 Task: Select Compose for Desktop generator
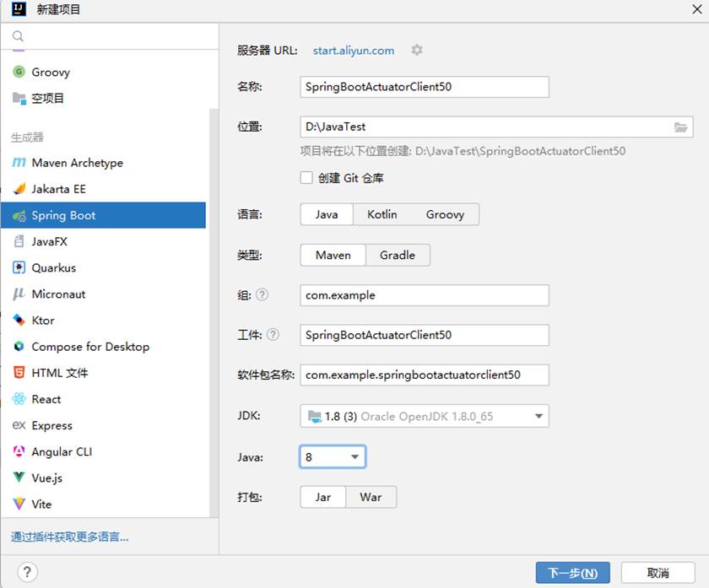pyautogui.click(x=103, y=347)
